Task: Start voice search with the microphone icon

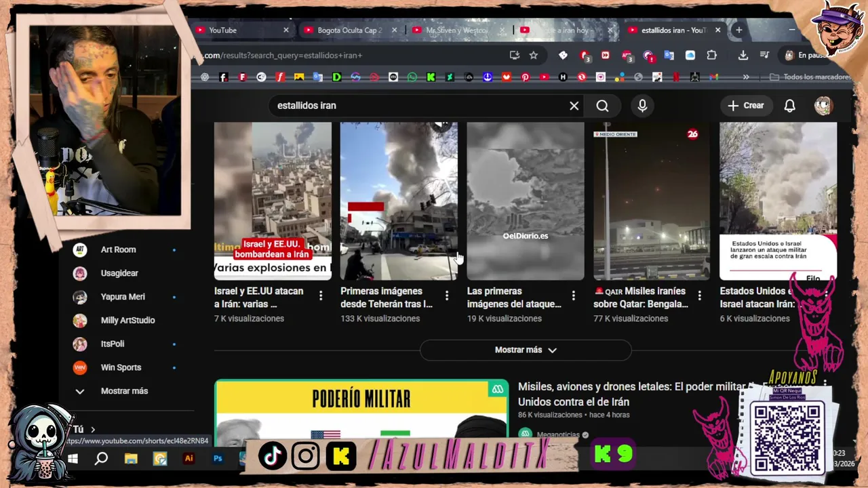Action: [x=642, y=106]
